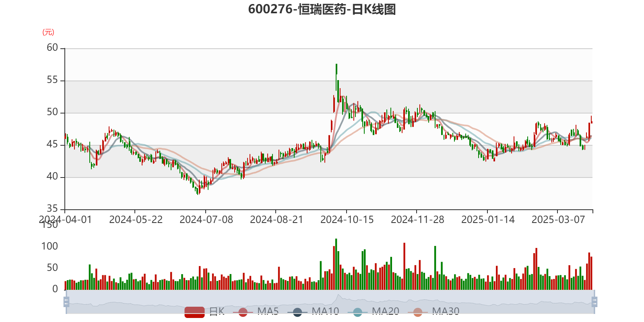This screenshot has width=644, height=322.
Task: Click the price axis value 40
Action: point(52,177)
